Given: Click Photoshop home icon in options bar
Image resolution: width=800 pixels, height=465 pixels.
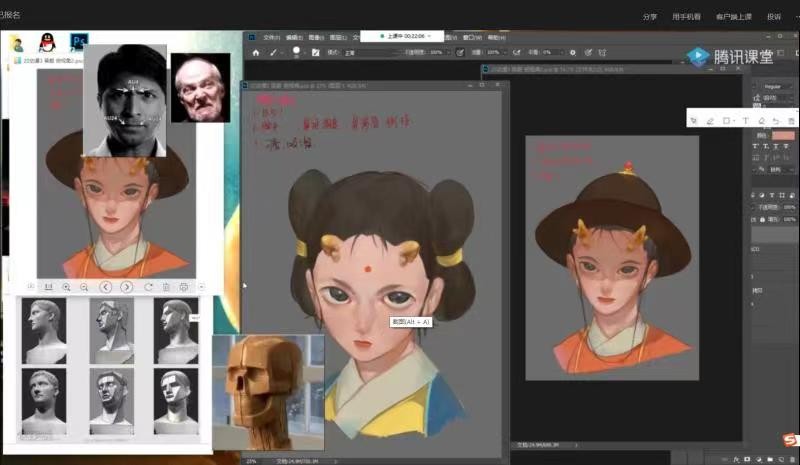Looking at the screenshot, I should (x=256, y=52).
